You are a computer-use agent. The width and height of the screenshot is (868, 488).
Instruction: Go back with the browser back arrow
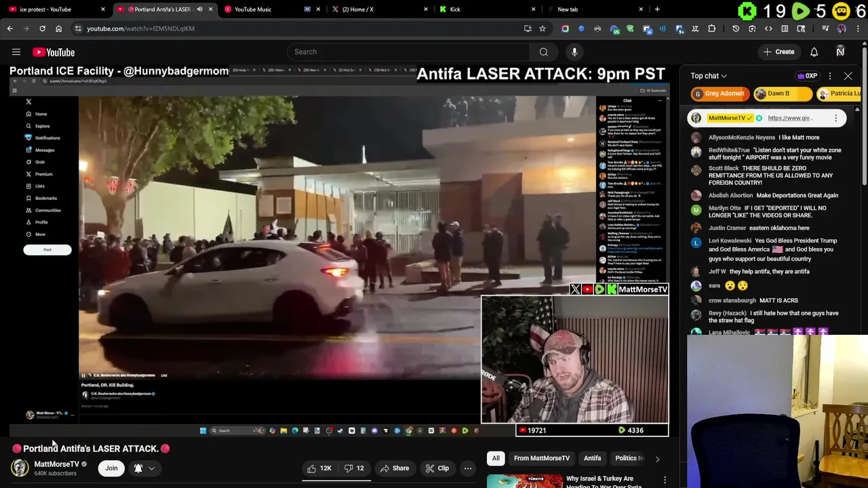pos(10,28)
